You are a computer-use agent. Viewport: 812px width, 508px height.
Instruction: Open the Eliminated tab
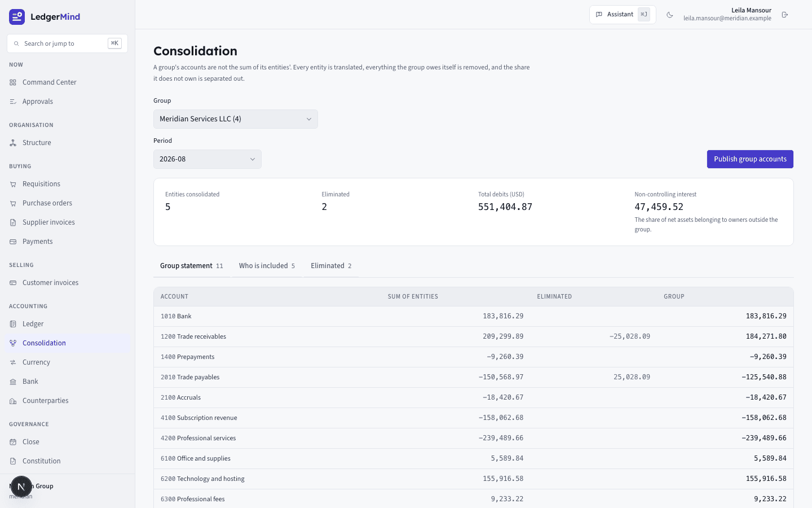(331, 266)
